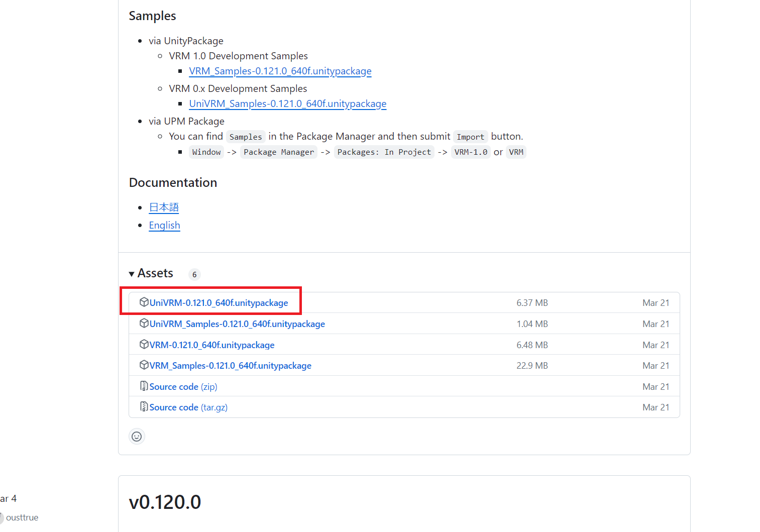760x532 pixels.
Task: Open the UniVRM_Samples link under VRM 0.x Samples
Action: 288,104
